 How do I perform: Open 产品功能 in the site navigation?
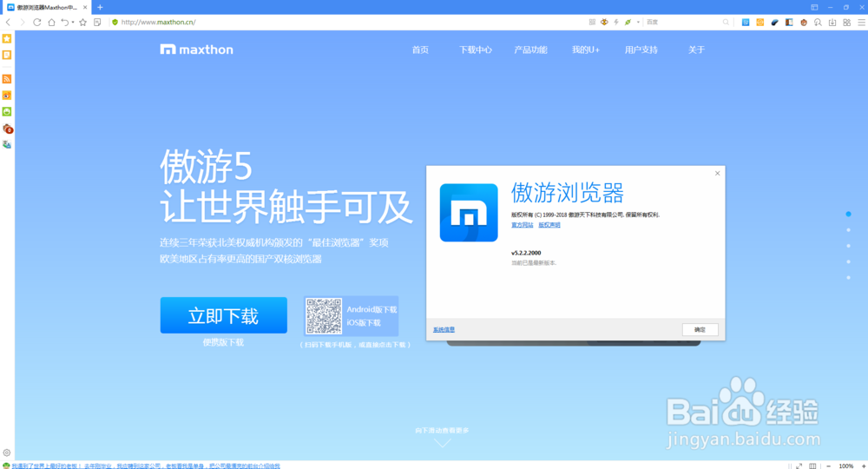[x=530, y=50]
